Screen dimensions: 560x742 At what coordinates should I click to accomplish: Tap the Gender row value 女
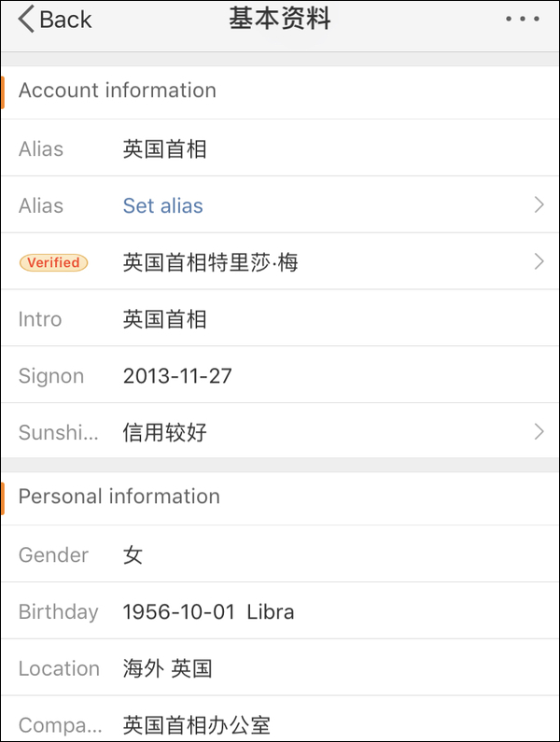click(133, 555)
